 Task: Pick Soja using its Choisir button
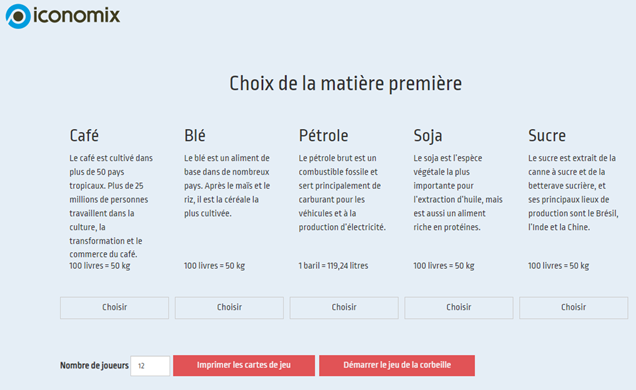[459, 308]
